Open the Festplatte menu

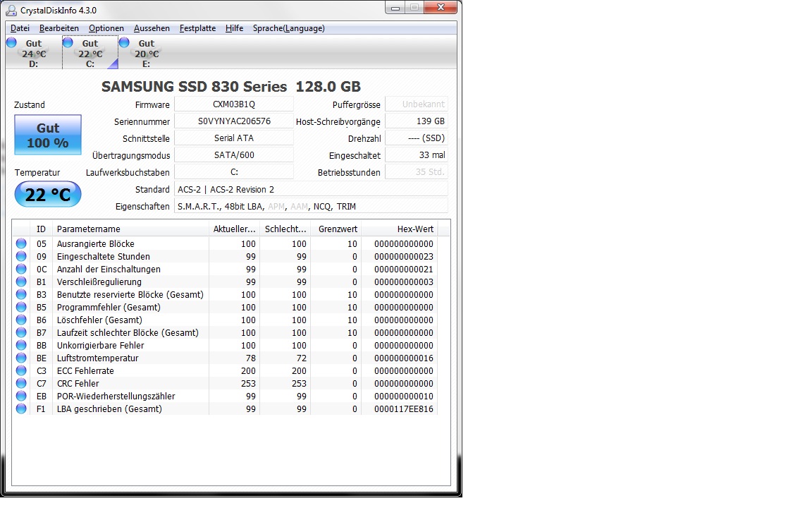tap(197, 28)
